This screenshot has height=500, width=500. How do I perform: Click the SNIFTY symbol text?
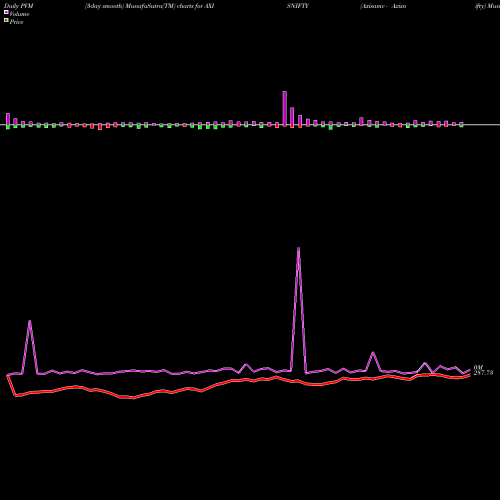[x=298, y=6]
